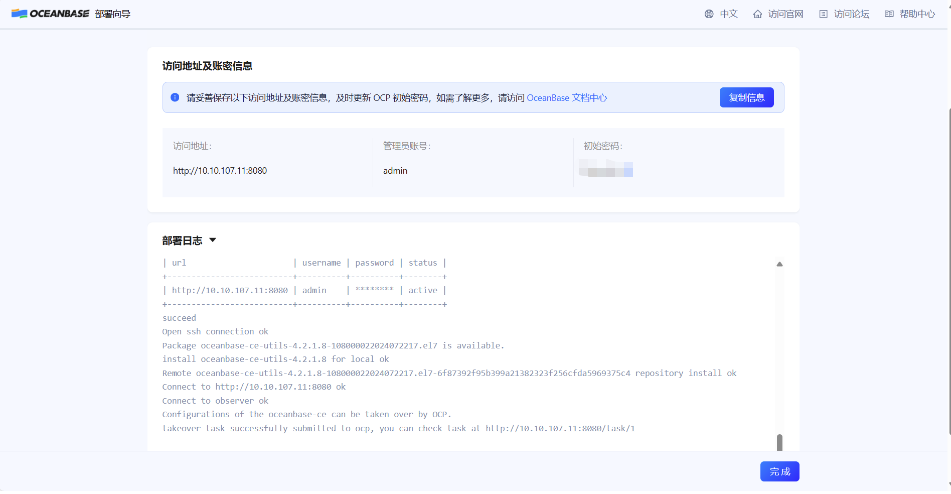This screenshot has height=494, width=951.
Task: Click log table header 'password'
Action: [x=374, y=262]
